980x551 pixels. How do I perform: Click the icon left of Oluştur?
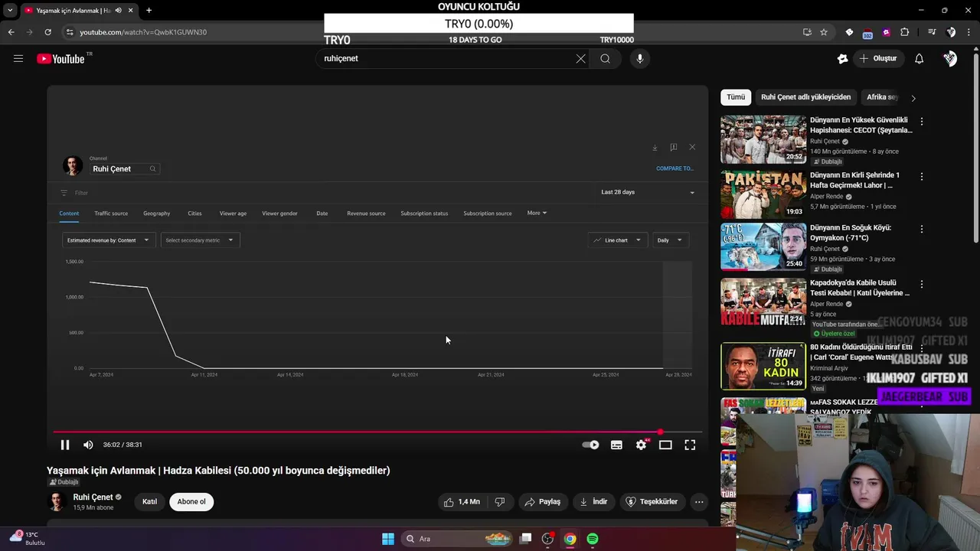click(843, 58)
